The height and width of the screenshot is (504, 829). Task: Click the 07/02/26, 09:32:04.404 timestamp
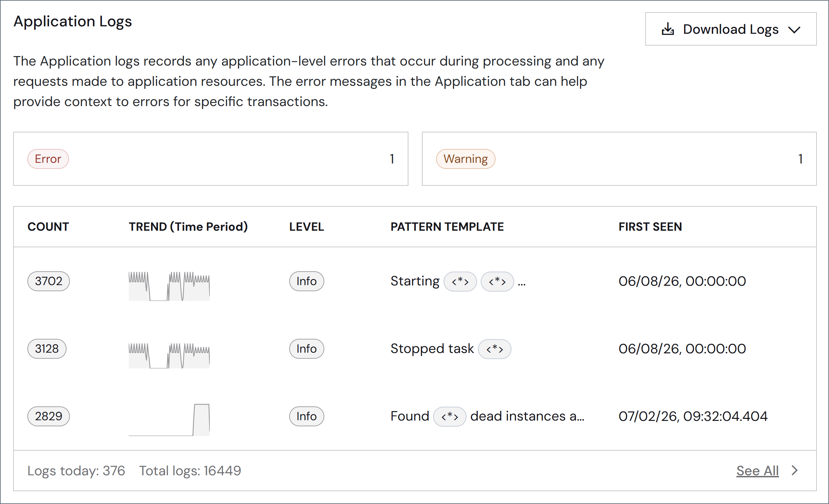point(693,417)
